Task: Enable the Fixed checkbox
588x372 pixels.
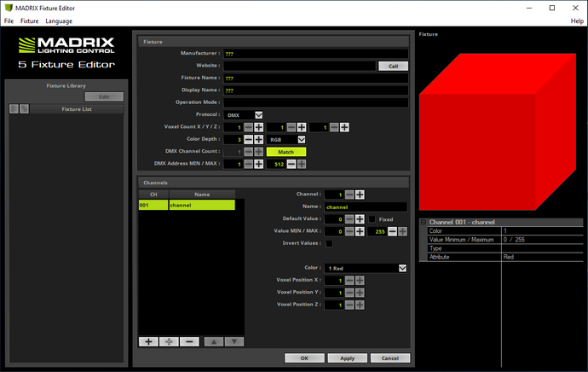Action: coord(372,219)
